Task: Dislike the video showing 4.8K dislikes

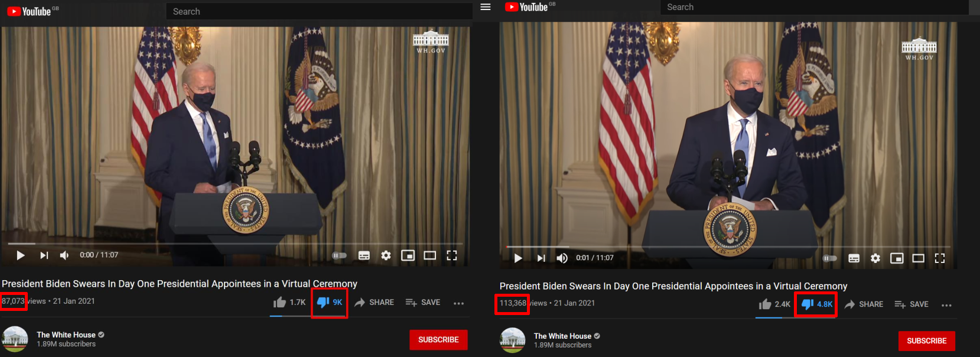Action: (816, 304)
